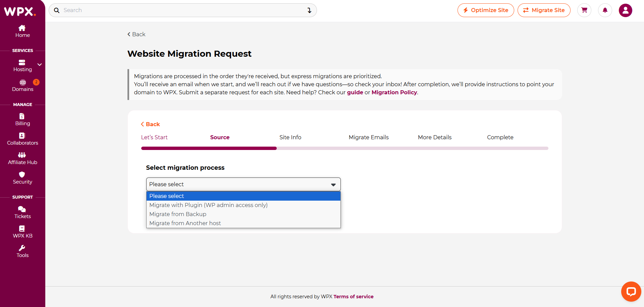Screen dimensions: 644x307
Task: Open Tools in the sidebar
Action: point(22,251)
